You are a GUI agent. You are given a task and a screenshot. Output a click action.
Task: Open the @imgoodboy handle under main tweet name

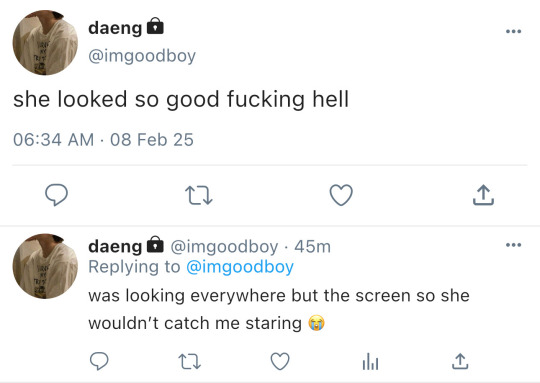click(x=142, y=56)
